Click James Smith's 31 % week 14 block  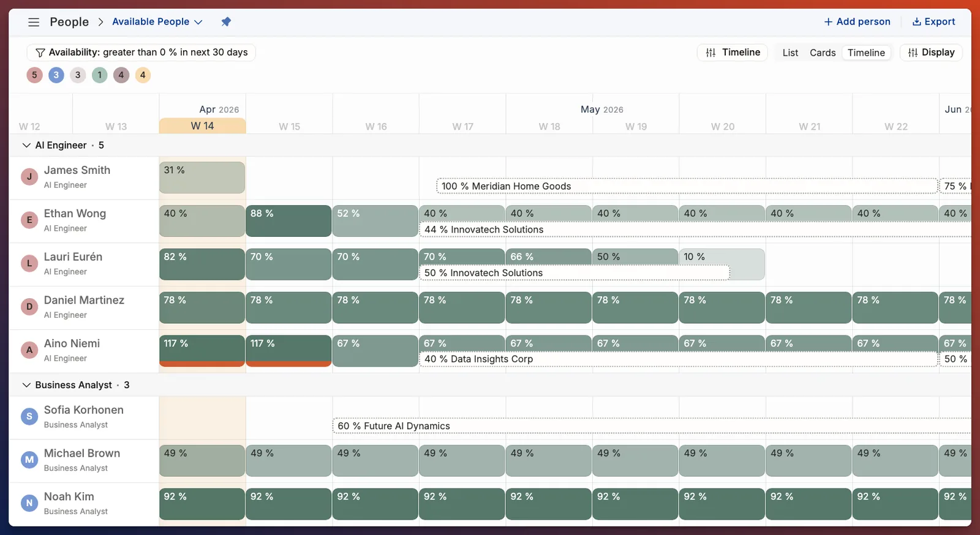[202, 178]
